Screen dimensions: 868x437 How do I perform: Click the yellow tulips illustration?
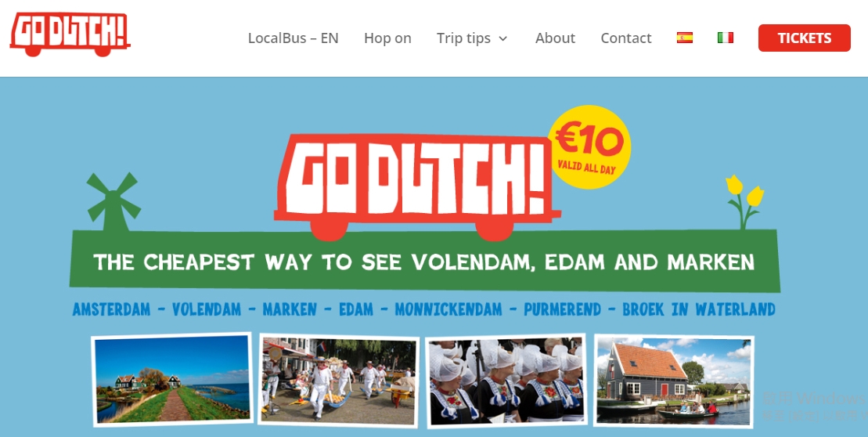(x=744, y=201)
